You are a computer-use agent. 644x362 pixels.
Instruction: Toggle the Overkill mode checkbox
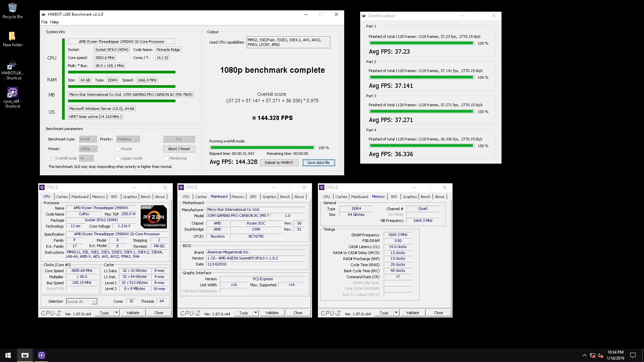point(52,158)
